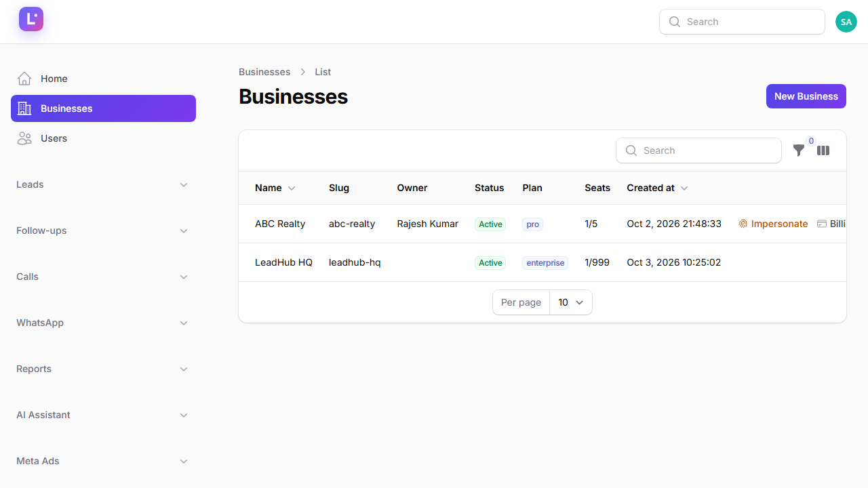This screenshot has width=868, height=488.
Task: Sort table by Name column header
Action: [x=275, y=188]
